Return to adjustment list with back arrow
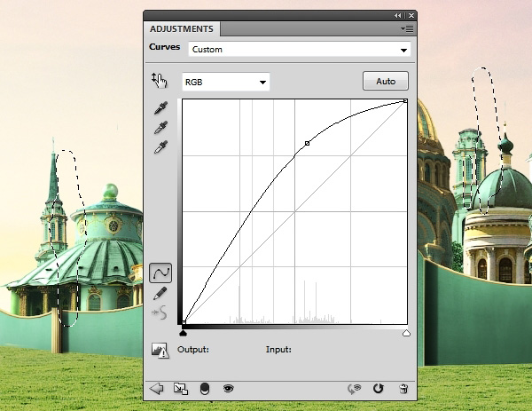Viewport: 532px width, 411px height. coord(158,388)
